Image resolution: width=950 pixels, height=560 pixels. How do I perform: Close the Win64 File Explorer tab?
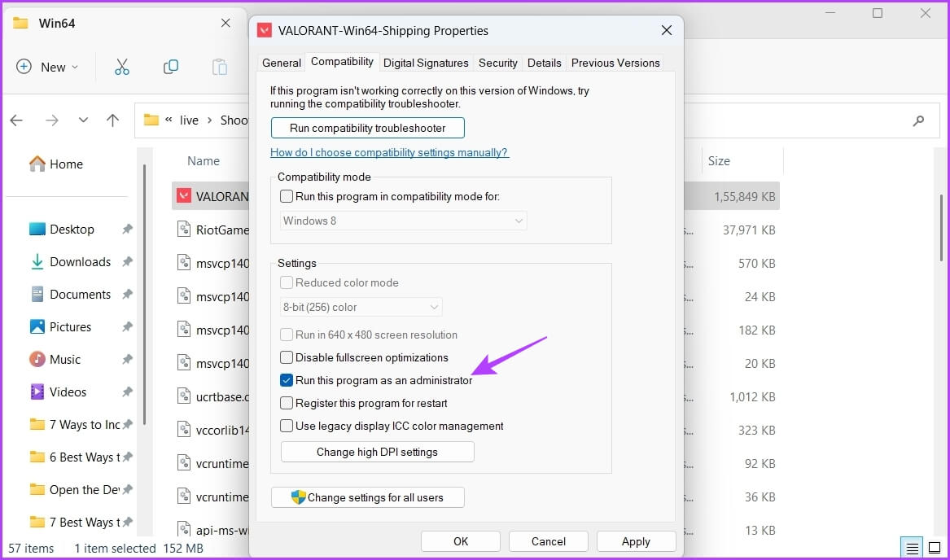tap(225, 23)
